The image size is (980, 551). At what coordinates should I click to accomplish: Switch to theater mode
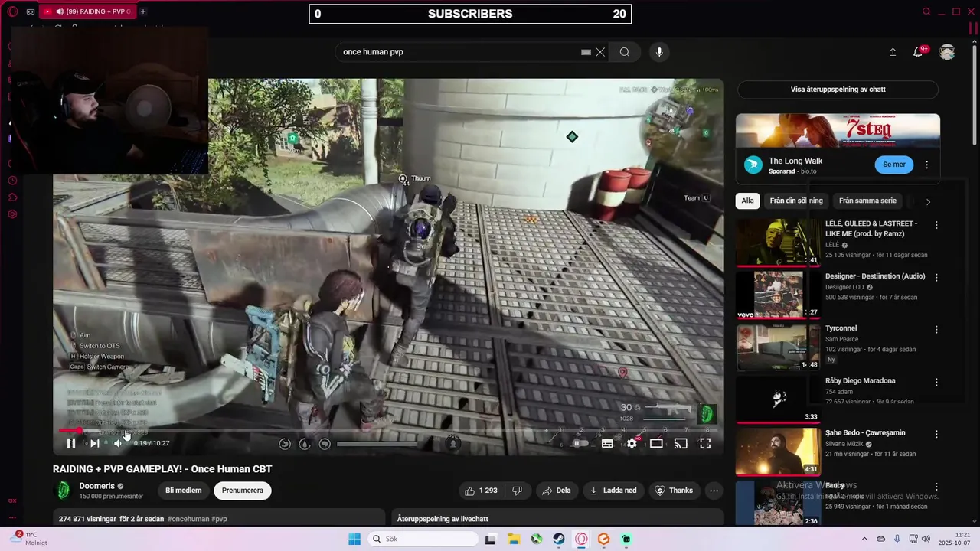pos(656,443)
